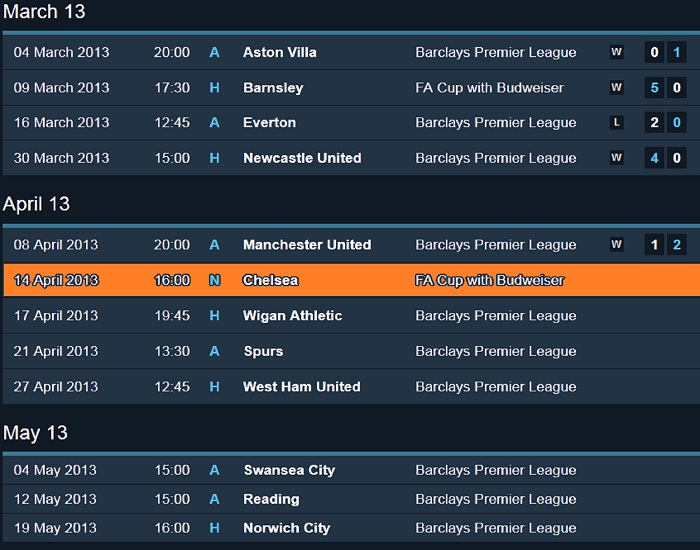Click the April 13 month heading
Viewport: 700px width, 550px height.
click(37, 204)
